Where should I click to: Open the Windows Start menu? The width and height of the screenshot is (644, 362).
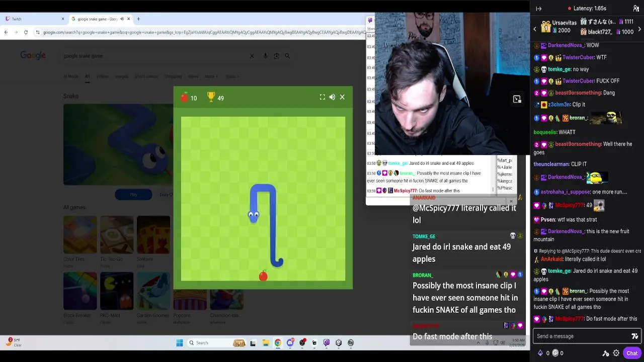180,343
